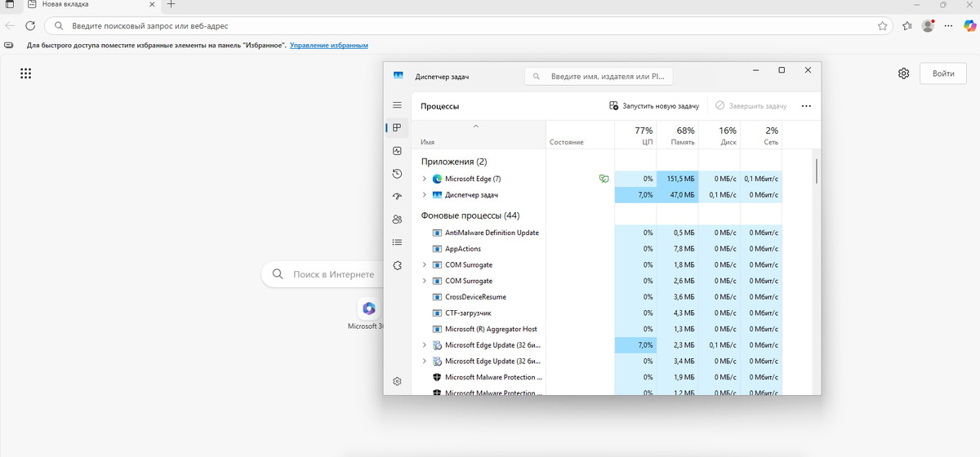Sort by Состояние column header

580,135
